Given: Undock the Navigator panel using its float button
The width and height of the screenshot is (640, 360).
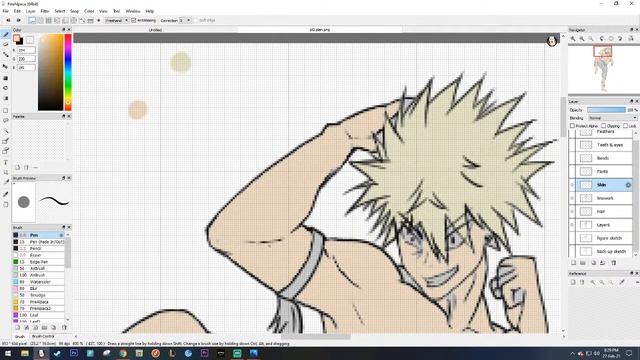Looking at the screenshot, I should coord(631,30).
